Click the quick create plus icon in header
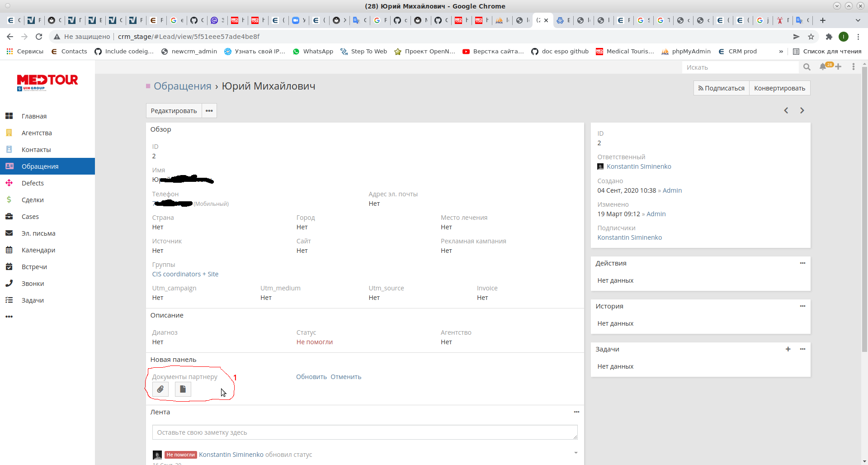Image resolution: width=868 pixels, height=465 pixels. click(838, 67)
